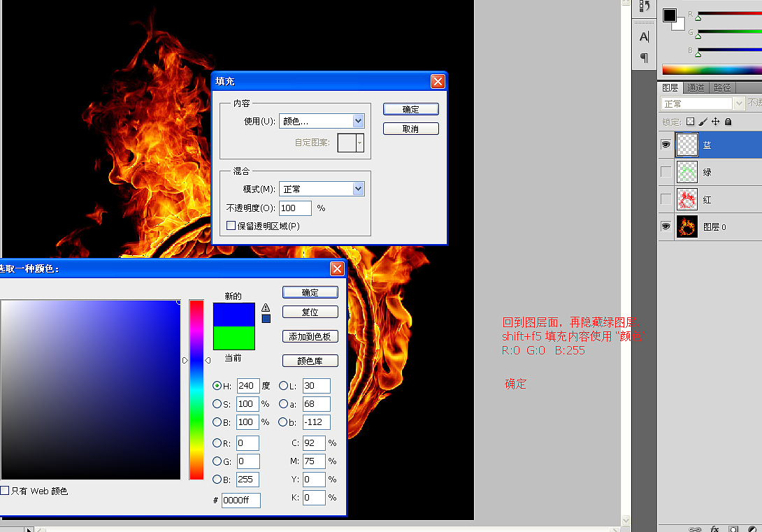Screen dimensions: 762x532
Task: Close the 填充 dialog
Action: coord(438,81)
